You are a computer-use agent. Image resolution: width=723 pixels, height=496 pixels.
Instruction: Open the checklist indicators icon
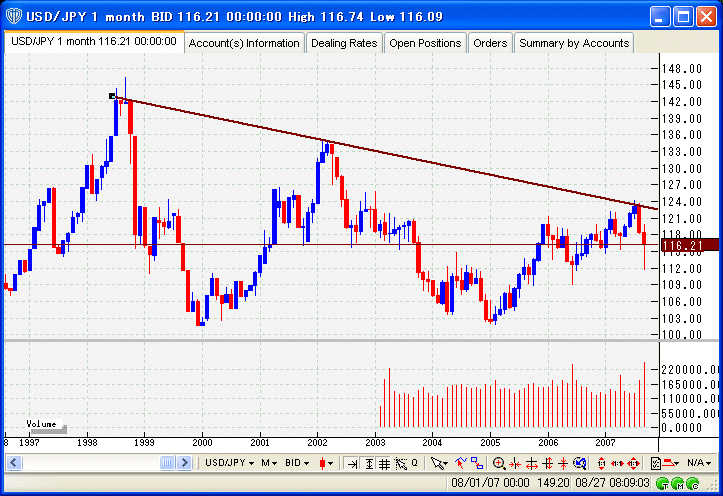coord(656,463)
